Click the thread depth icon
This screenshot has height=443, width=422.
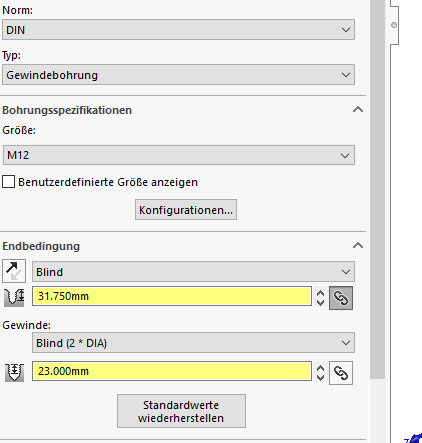[x=14, y=372]
